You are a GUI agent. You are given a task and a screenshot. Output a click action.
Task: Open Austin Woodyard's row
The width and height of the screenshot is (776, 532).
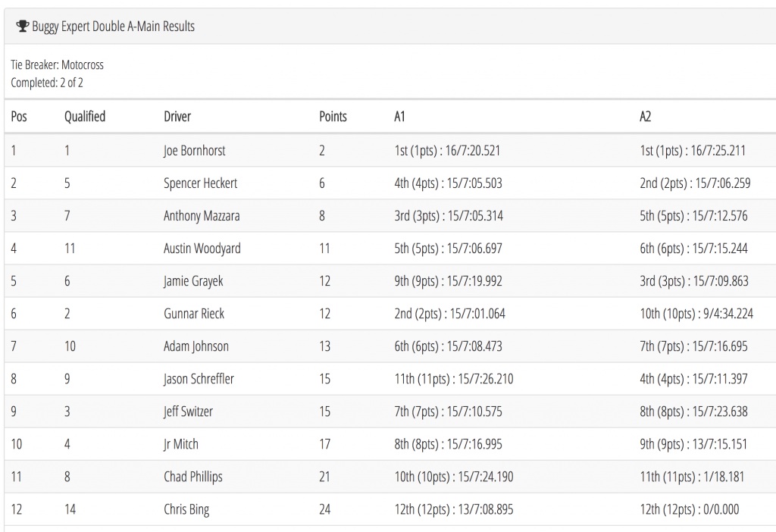tap(202, 249)
